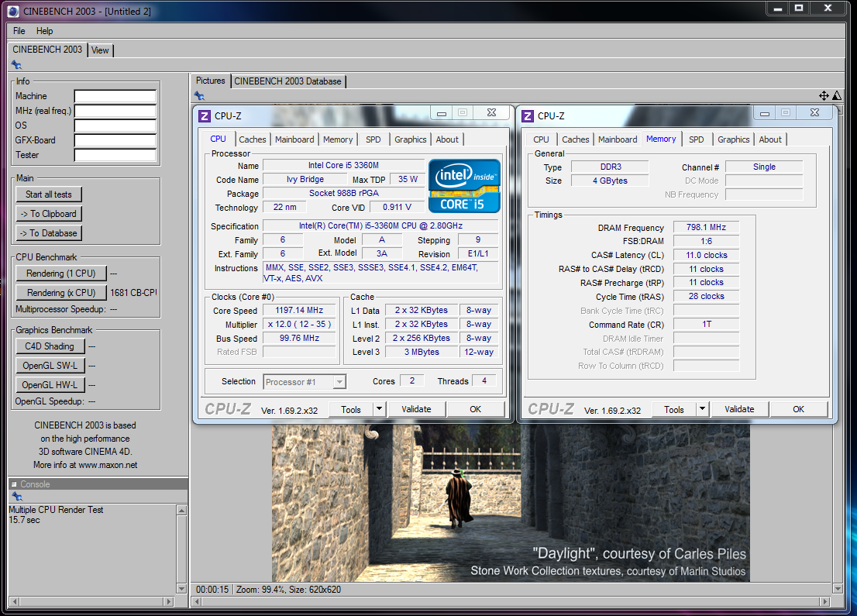Run Rendering (1 CPU) benchmark

click(61, 274)
